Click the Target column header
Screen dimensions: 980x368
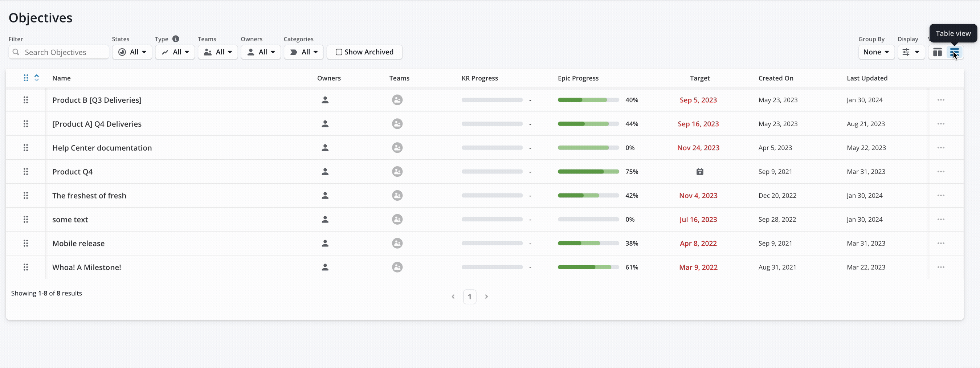click(699, 78)
